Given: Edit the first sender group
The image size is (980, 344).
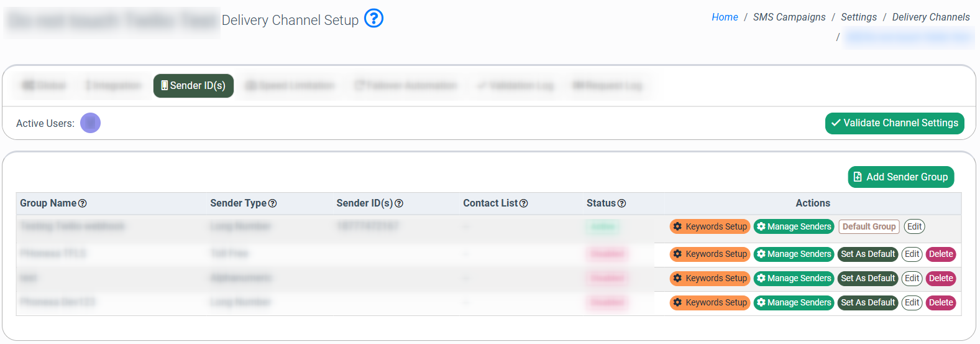Looking at the screenshot, I should (x=914, y=227).
